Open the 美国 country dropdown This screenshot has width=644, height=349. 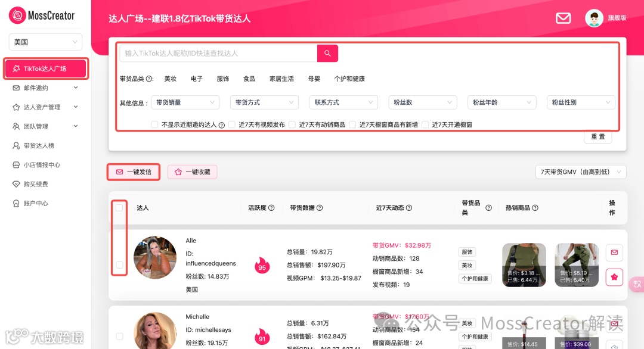click(x=45, y=42)
